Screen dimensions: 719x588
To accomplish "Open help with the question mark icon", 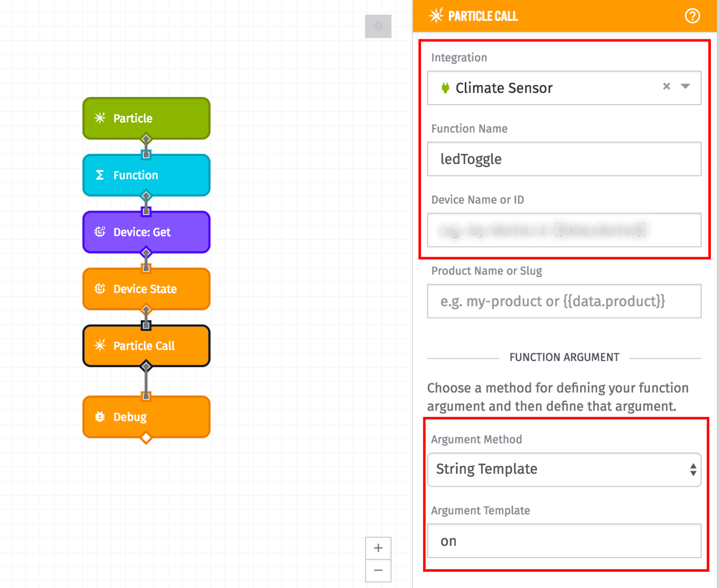I will pos(693,16).
